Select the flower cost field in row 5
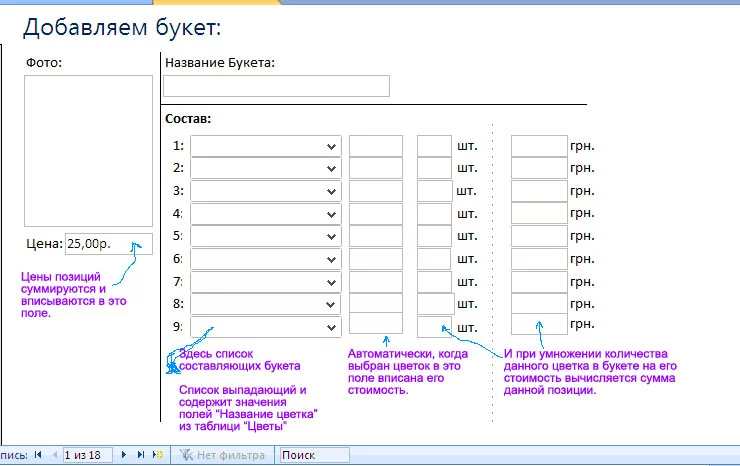740x466 pixels. (x=376, y=236)
